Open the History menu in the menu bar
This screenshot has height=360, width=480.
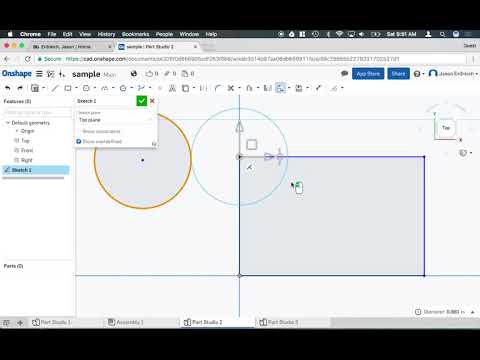(106, 34)
